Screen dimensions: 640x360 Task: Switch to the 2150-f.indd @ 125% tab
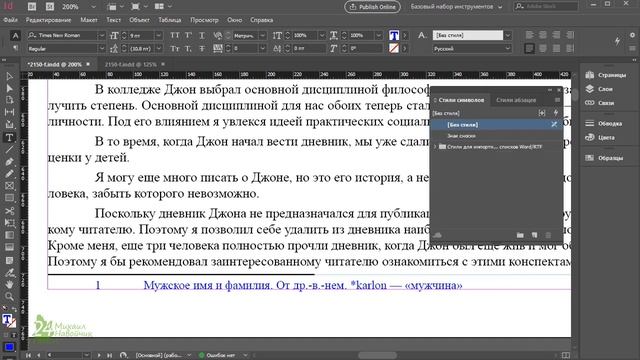click(x=131, y=64)
